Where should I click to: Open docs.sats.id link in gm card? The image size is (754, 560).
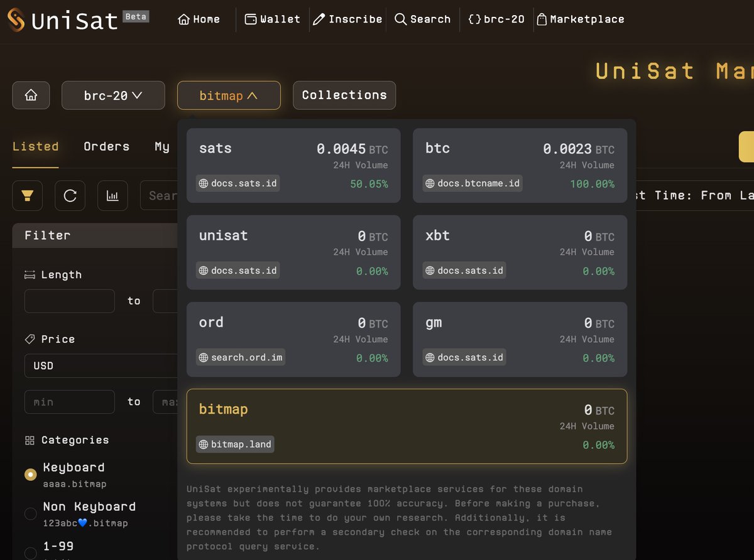[x=464, y=357]
